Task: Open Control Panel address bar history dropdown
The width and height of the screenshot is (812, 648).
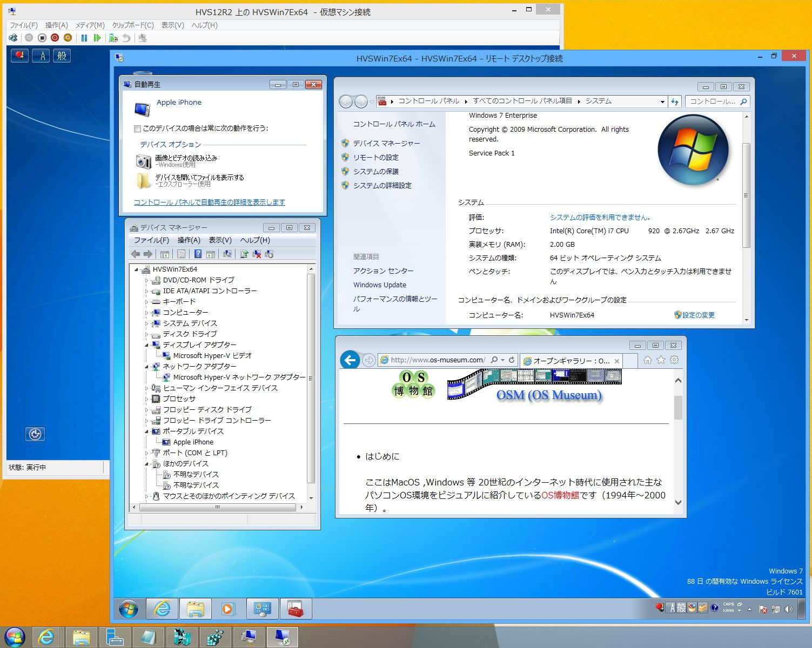Action: 662,102
